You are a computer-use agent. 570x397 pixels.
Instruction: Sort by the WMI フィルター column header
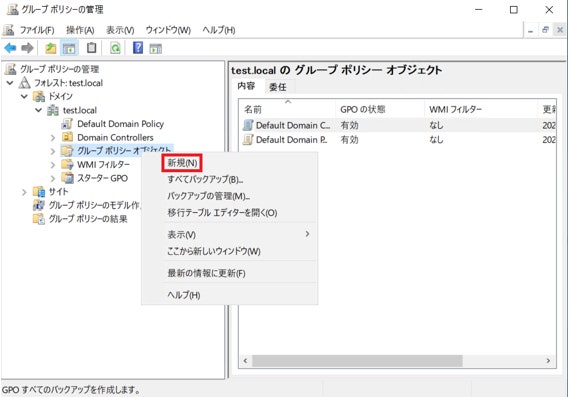point(481,109)
